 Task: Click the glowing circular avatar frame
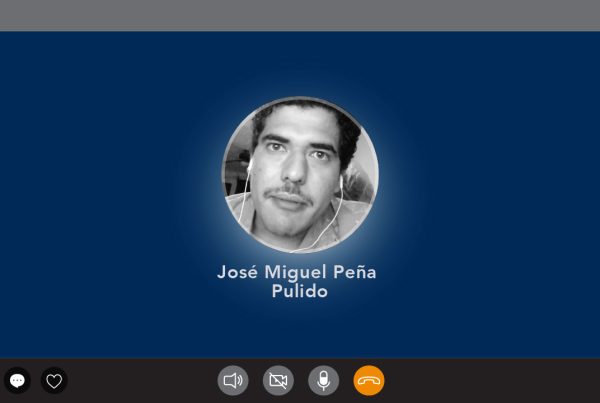(x=300, y=175)
